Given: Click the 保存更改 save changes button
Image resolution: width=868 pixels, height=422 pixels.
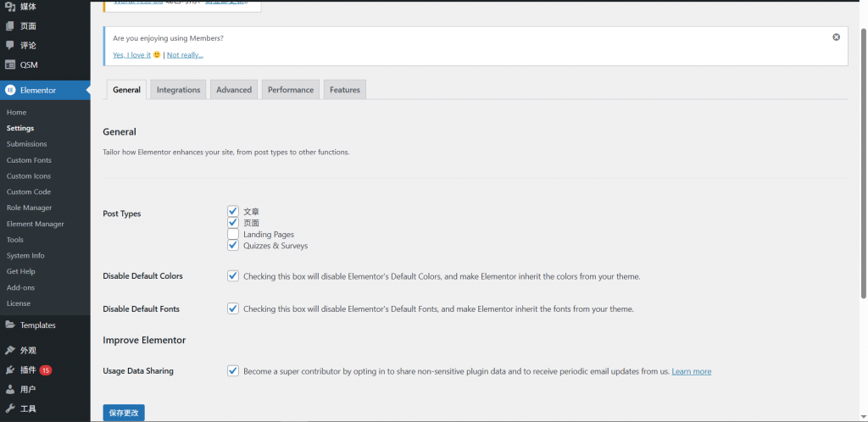Looking at the screenshot, I should click(124, 413).
